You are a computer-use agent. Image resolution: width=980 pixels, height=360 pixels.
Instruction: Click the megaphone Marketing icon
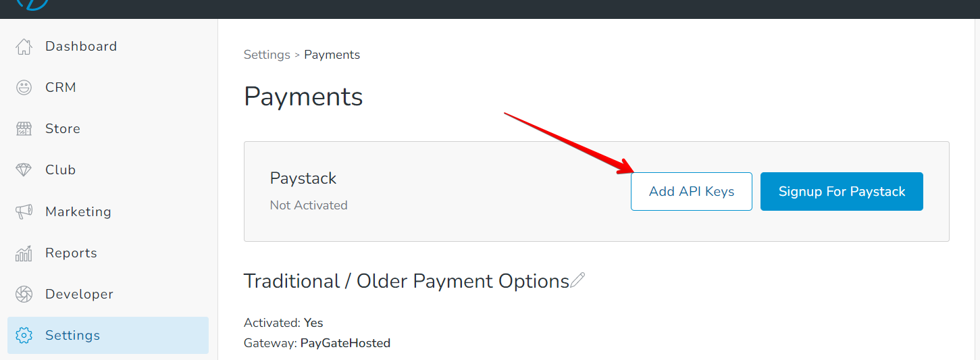tap(24, 211)
